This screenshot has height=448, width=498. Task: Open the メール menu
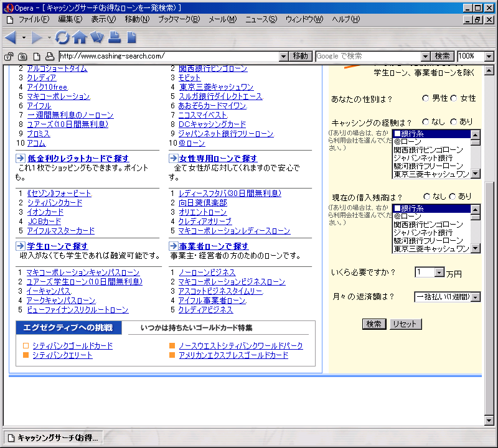[x=223, y=20]
